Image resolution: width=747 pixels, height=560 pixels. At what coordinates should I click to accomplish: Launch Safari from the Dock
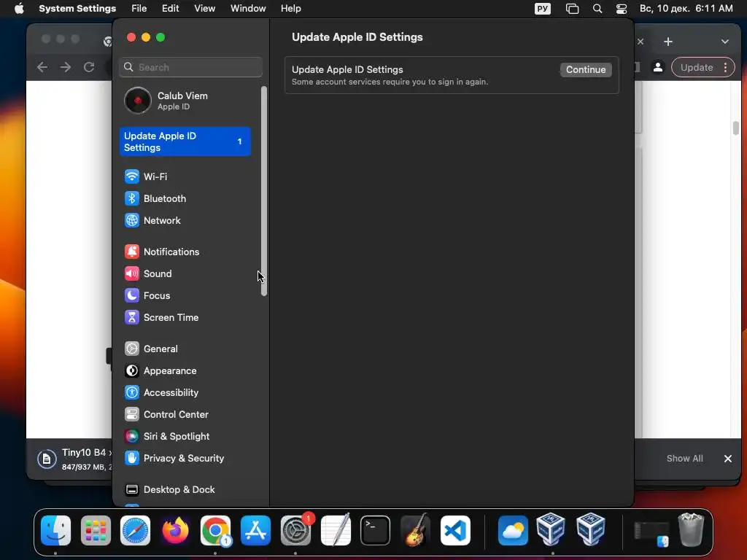(135, 531)
